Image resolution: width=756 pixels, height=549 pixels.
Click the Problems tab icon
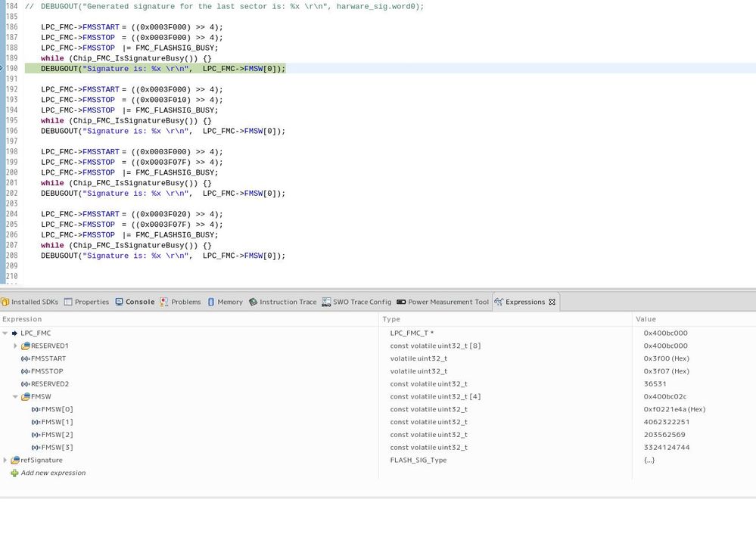pos(164,302)
